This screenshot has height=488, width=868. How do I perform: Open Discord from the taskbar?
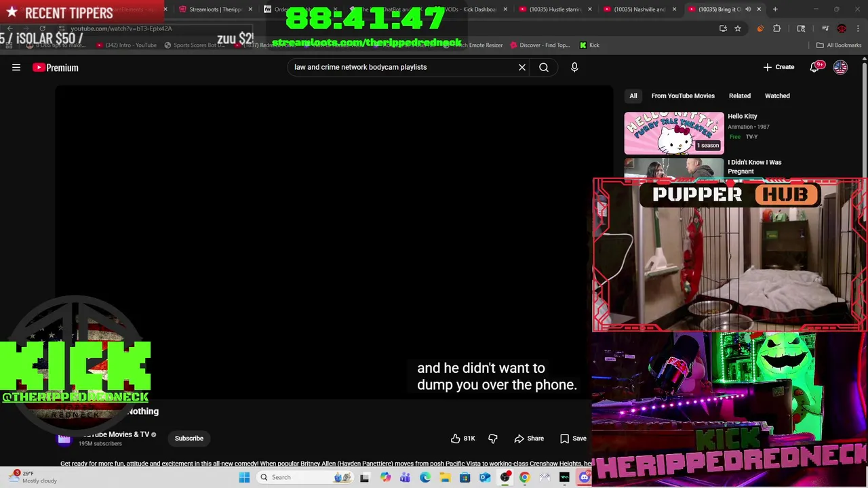[585, 477]
